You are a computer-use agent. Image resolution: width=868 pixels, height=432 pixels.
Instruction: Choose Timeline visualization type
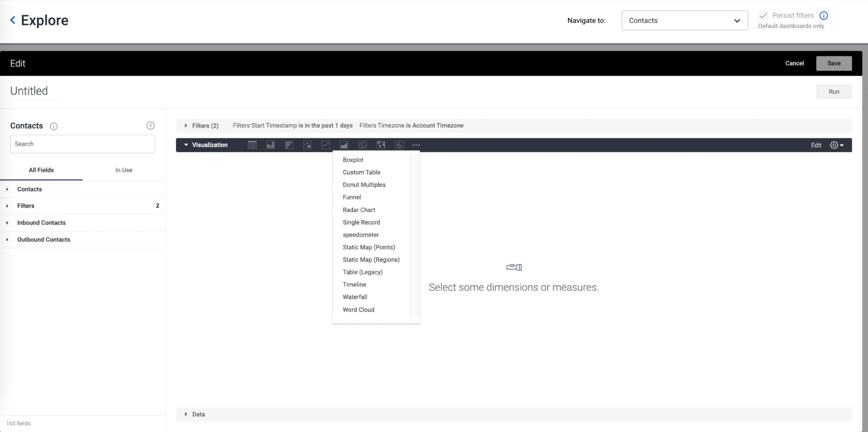[x=354, y=285]
